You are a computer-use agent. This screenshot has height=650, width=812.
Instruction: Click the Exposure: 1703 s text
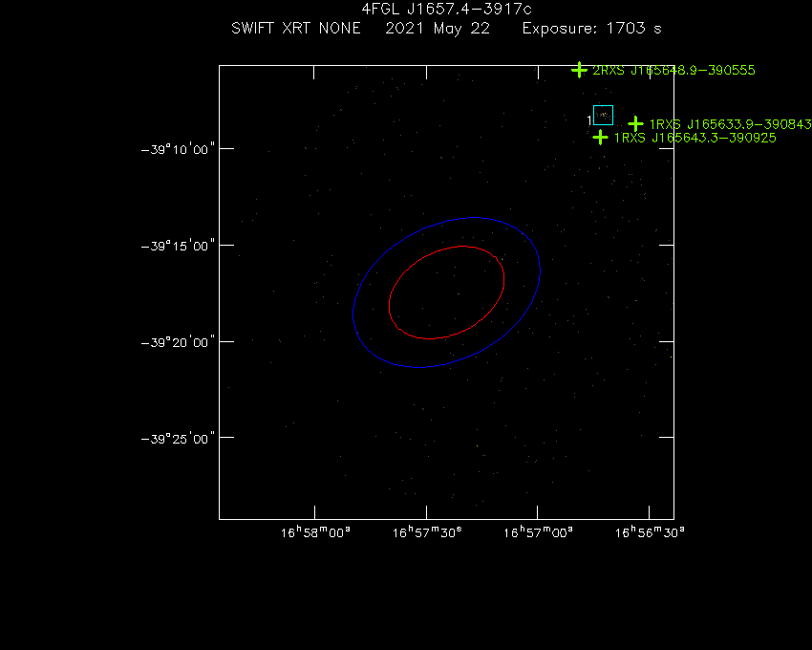pyautogui.click(x=592, y=29)
